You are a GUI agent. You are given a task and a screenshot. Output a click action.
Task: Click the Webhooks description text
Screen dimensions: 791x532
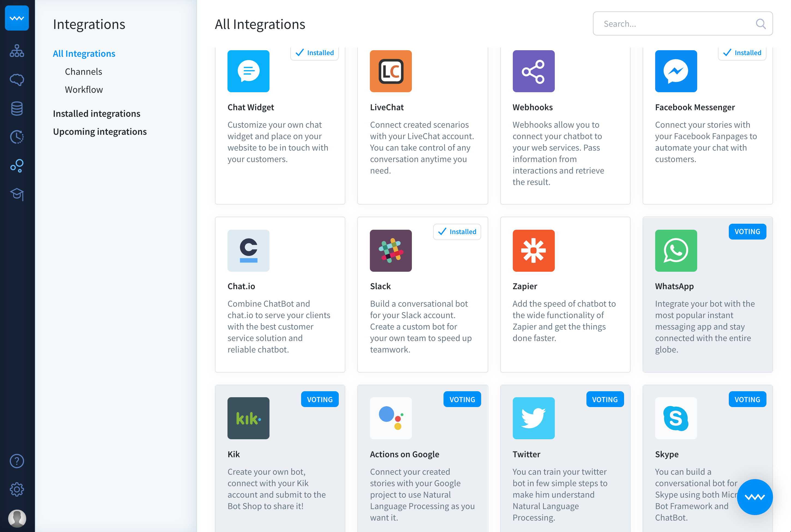[558, 153]
